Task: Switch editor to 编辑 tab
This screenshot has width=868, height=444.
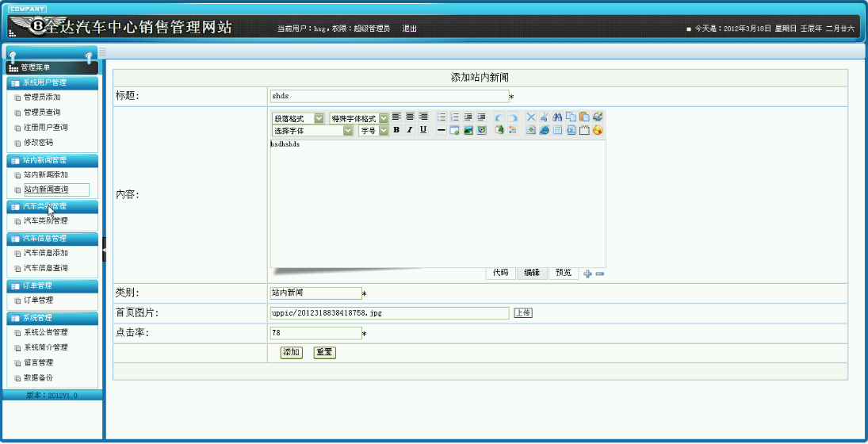Action: coord(532,273)
